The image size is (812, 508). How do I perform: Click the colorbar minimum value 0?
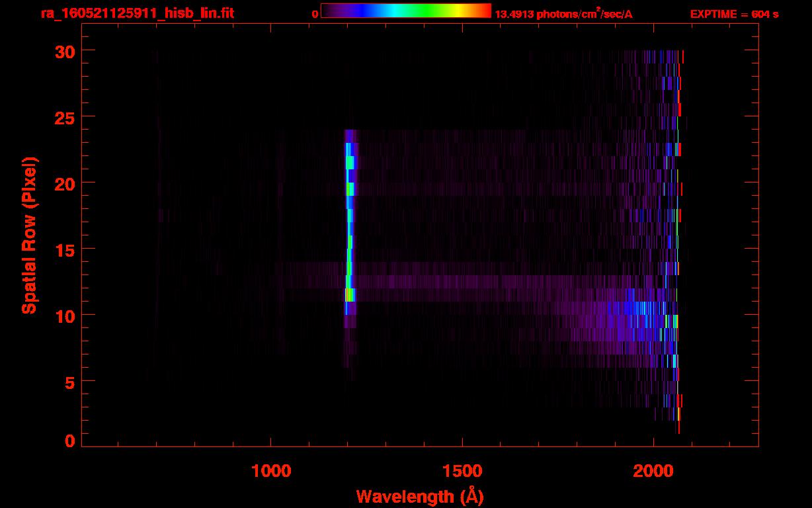[315, 14]
